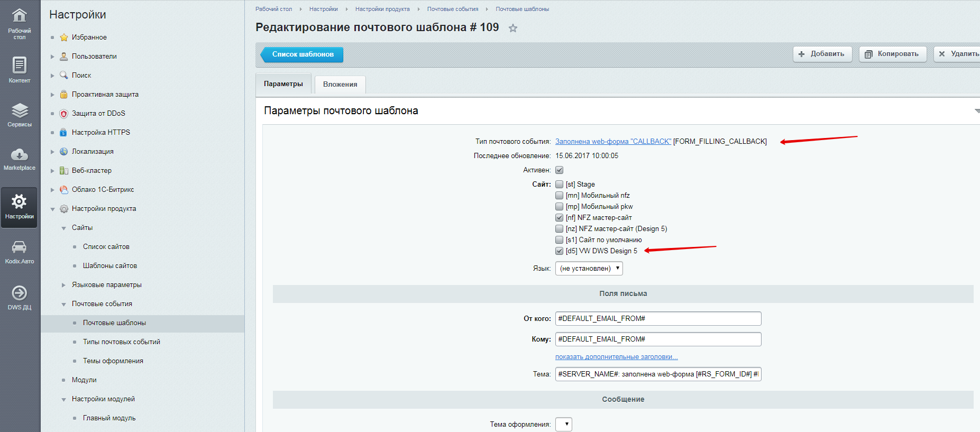Viewport: 980px width, 432px height.
Task: Click the Поиск magnifier icon
Action: 64,75
